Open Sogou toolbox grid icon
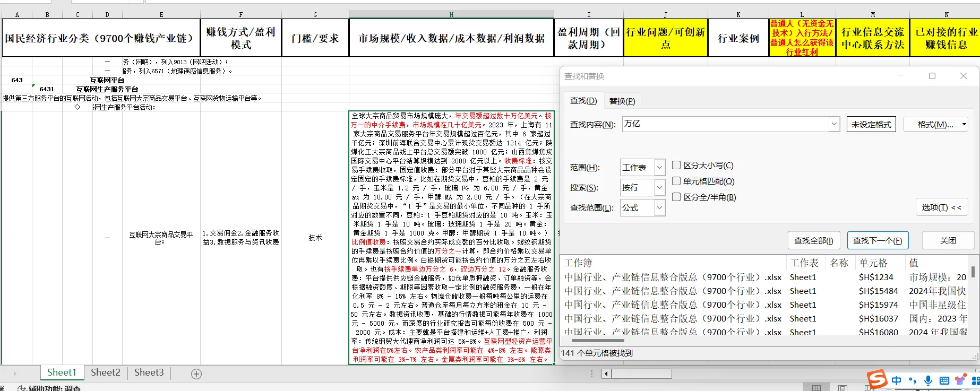The height and width of the screenshot is (391, 980). click(x=976, y=380)
